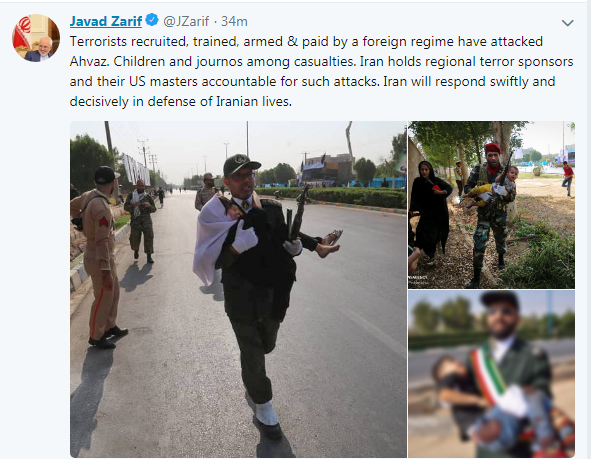Viewport: 591px width, 459px height.
Task: Click the woman in black chador in photo
Action: [x=429, y=209]
